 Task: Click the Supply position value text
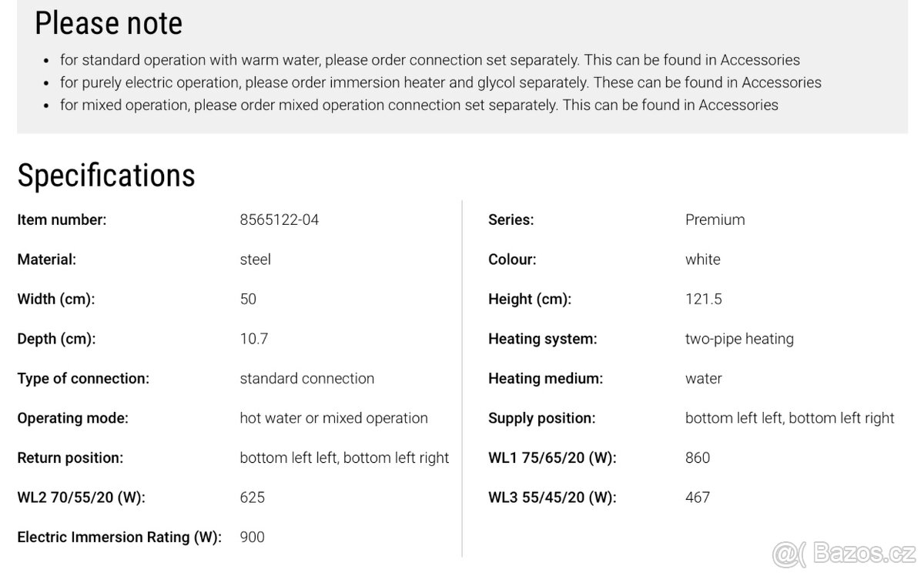789,418
